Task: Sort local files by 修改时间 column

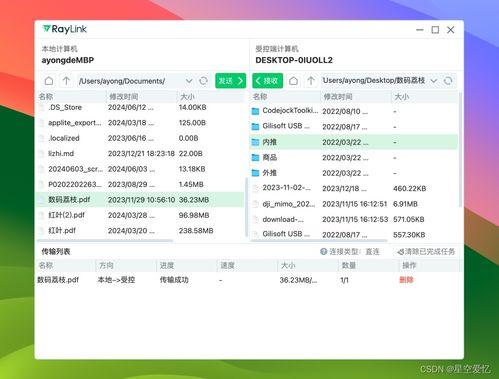Action: (x=141, y=97)
